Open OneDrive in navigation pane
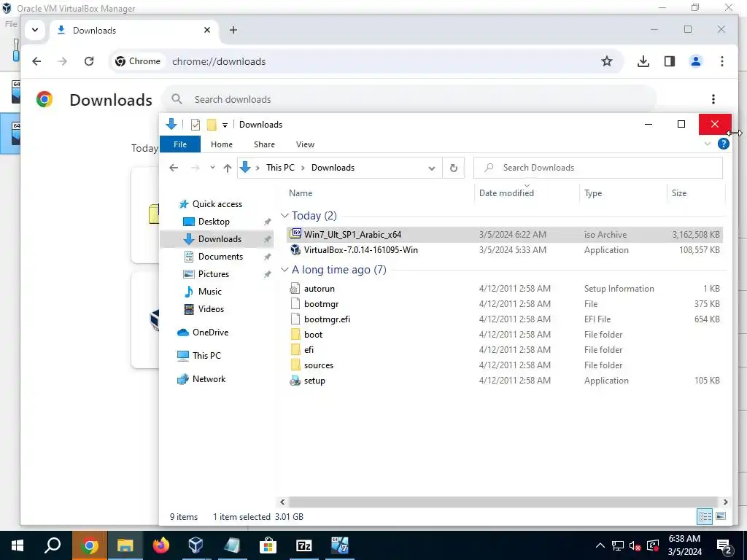 210,332
